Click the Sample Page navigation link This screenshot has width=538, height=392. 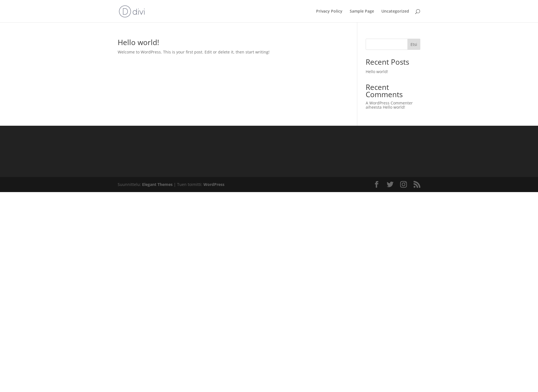click(x=362, y=11)
